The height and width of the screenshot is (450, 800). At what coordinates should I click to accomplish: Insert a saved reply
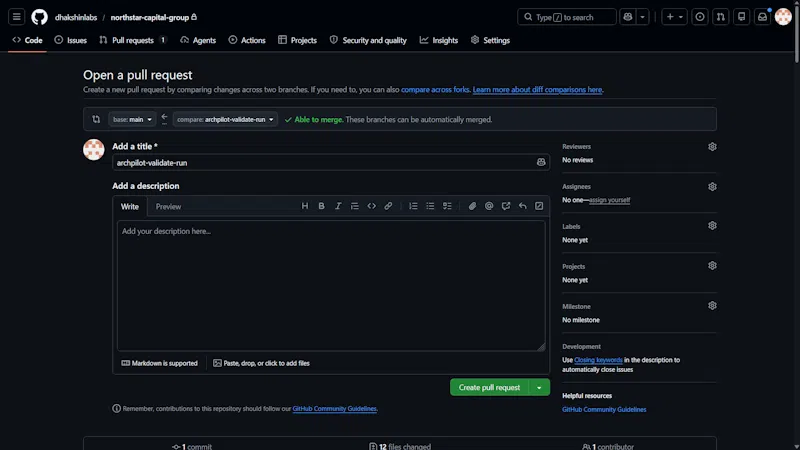point(522,206)
